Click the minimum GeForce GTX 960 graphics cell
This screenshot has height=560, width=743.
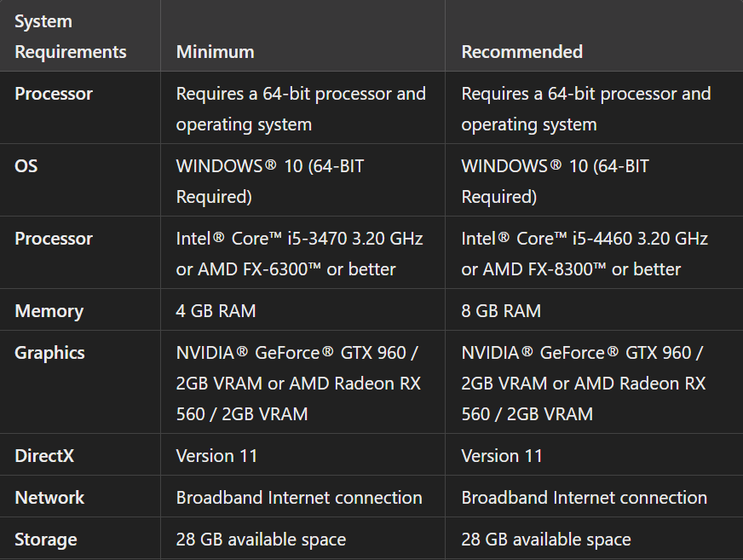[x=297, y=384]
